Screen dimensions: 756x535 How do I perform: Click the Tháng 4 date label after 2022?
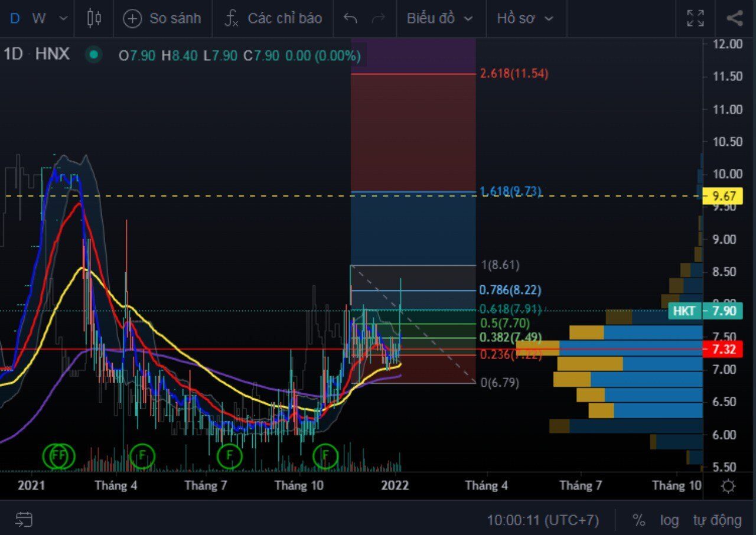(486, 486)
